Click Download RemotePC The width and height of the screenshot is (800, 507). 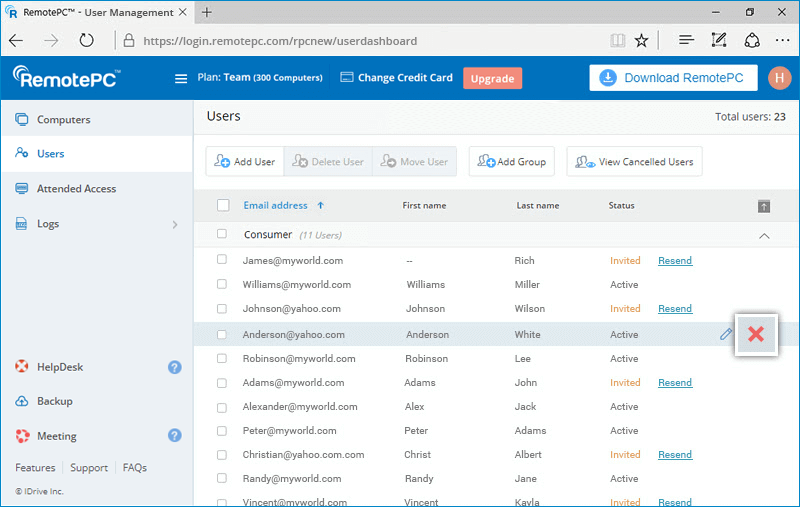coord(673,78)
